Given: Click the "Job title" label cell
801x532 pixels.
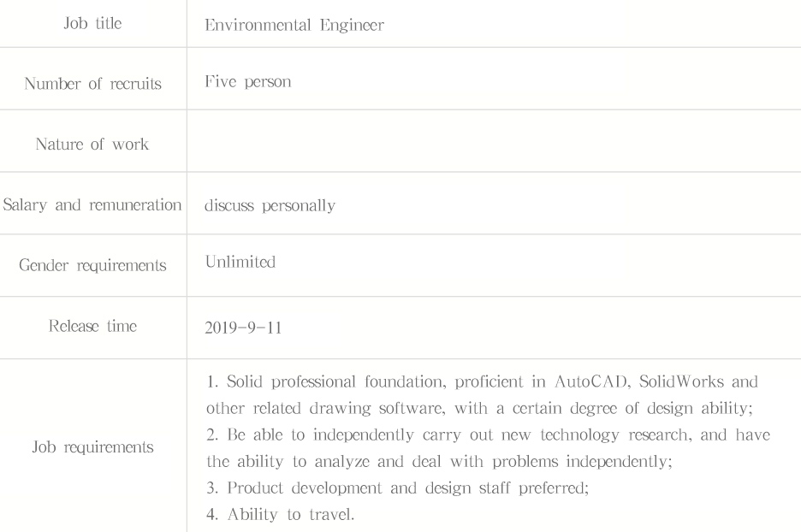Looking at the screenshot, I should (x=92, y=24).
